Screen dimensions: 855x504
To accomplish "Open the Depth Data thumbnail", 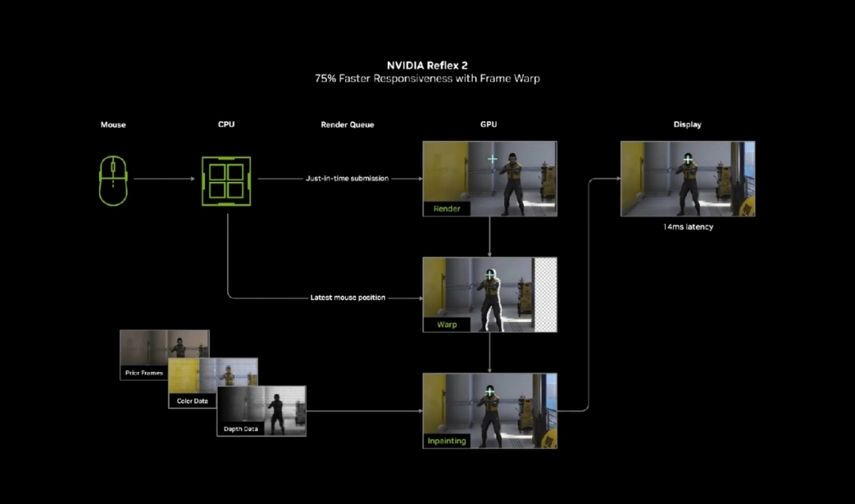I will [262, 411].
